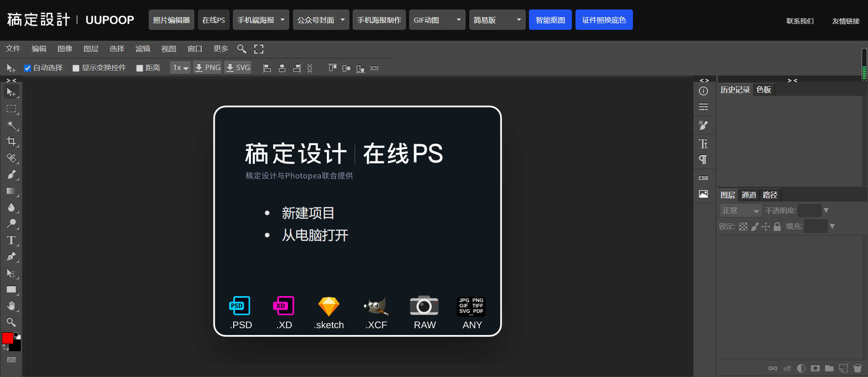
Task: Click the layer effects eff icon
Action: [x=787, y=368]
